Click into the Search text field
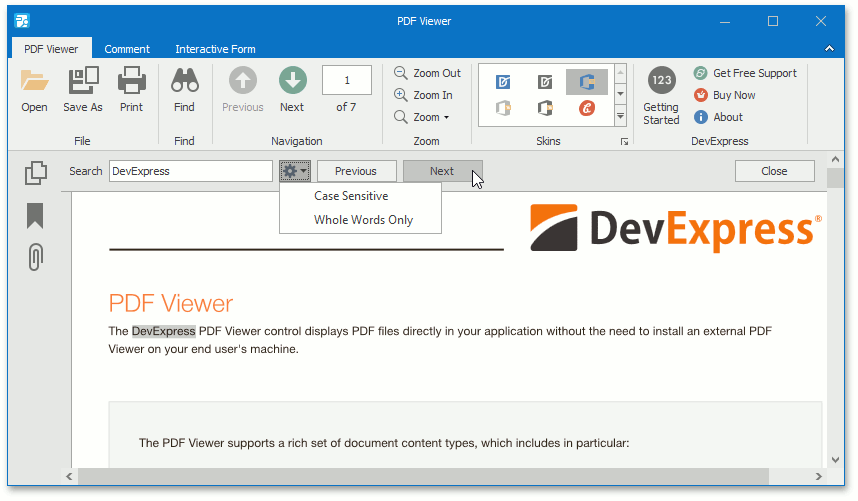 tap(190, 171)
